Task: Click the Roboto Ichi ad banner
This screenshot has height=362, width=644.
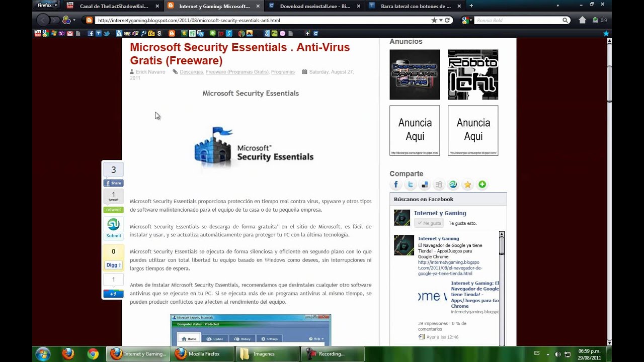Action: click(x=473, y=74)
